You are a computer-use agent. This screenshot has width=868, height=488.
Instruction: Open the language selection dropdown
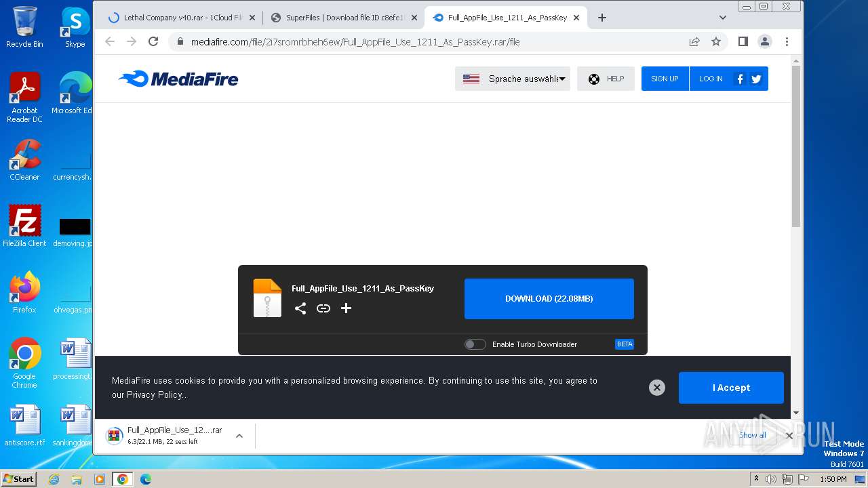[513, 79]
